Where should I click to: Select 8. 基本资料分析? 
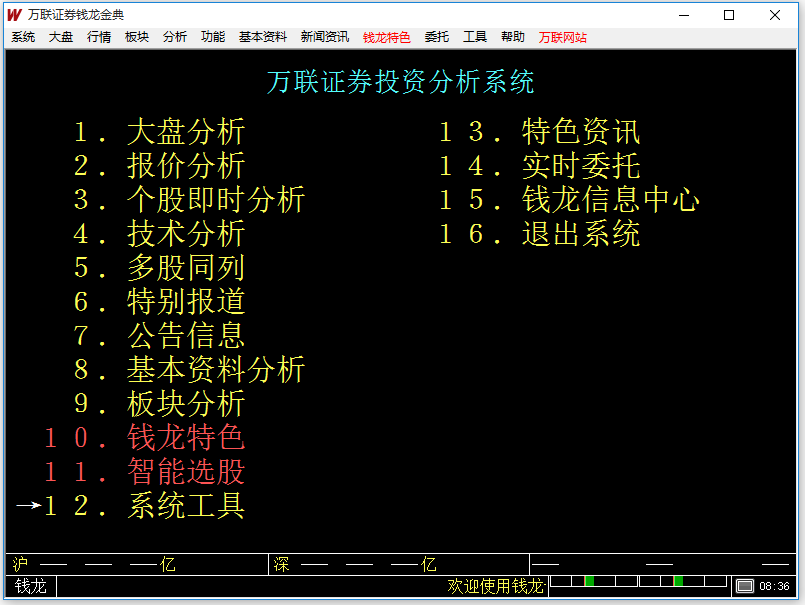[189, 369]
